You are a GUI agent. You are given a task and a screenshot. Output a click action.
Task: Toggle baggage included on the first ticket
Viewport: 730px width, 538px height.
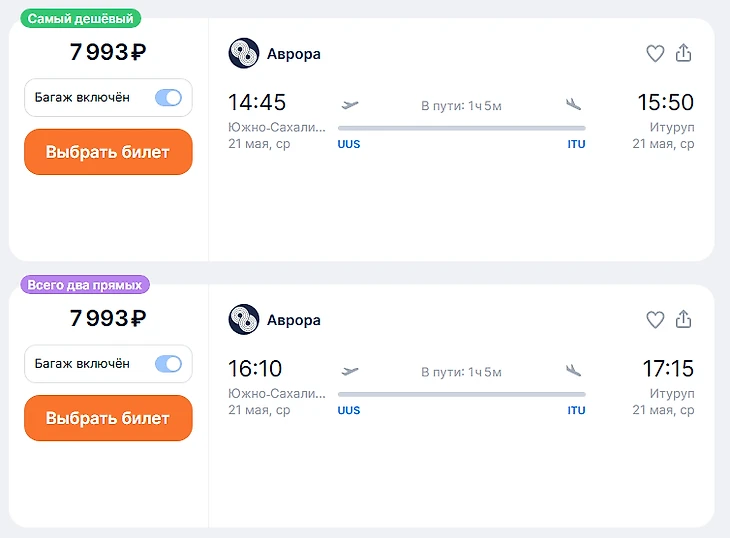point(168,98)
